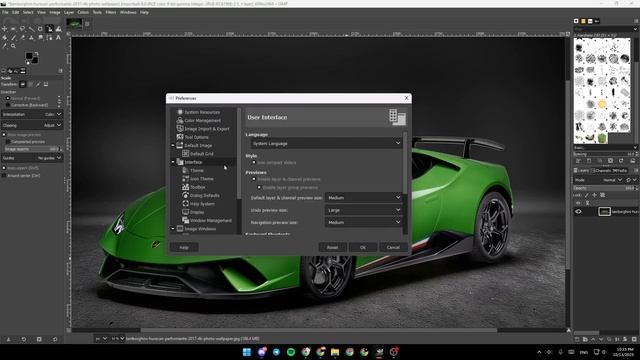Toggle Composited preview checkbox
Viewport: 640px width, 360px height.
point(8,142)
